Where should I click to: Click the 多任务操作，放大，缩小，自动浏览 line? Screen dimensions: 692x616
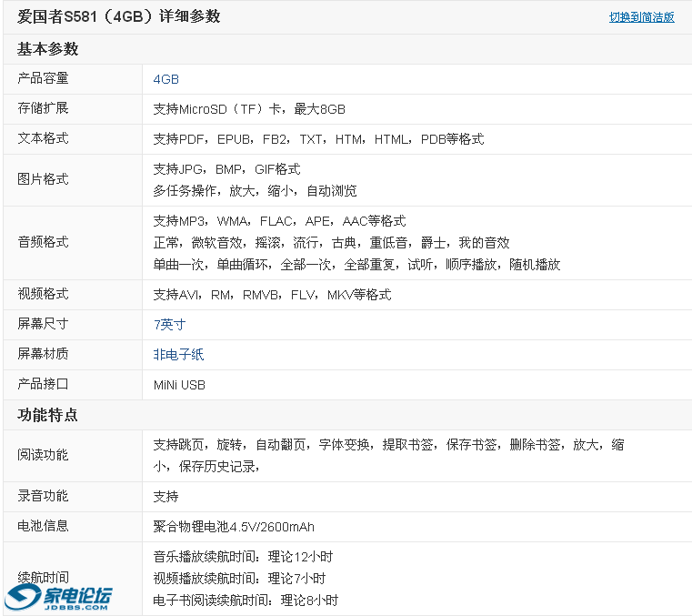[255, 191]
